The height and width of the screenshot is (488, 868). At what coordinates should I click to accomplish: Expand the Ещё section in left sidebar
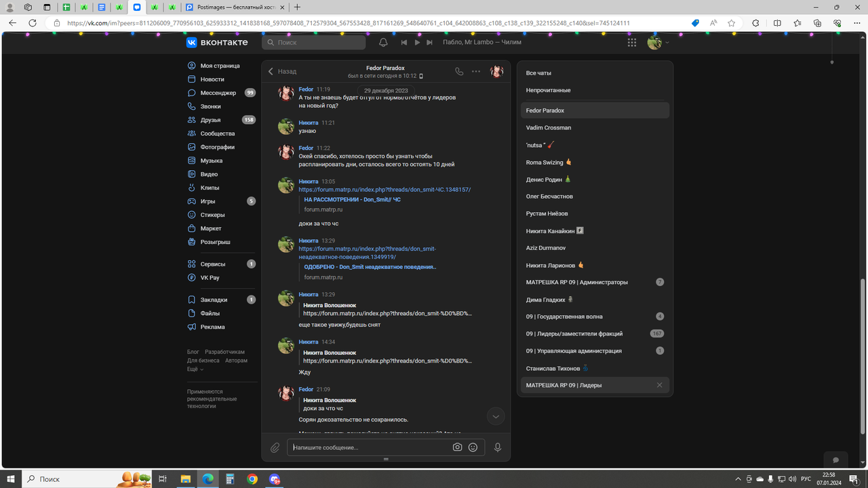point(193,368)
